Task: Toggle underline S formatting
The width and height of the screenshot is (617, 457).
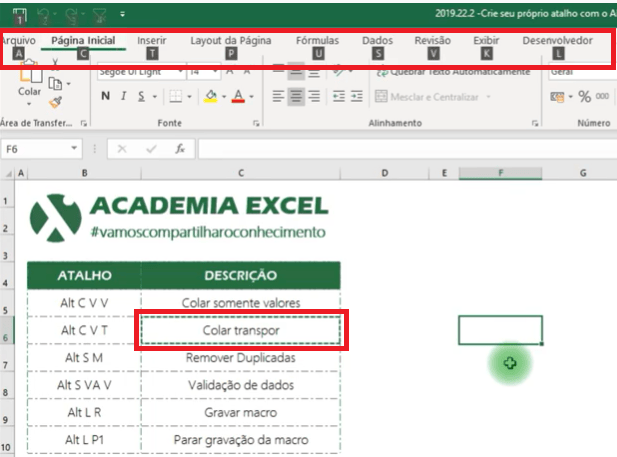Action: (141, 96)
